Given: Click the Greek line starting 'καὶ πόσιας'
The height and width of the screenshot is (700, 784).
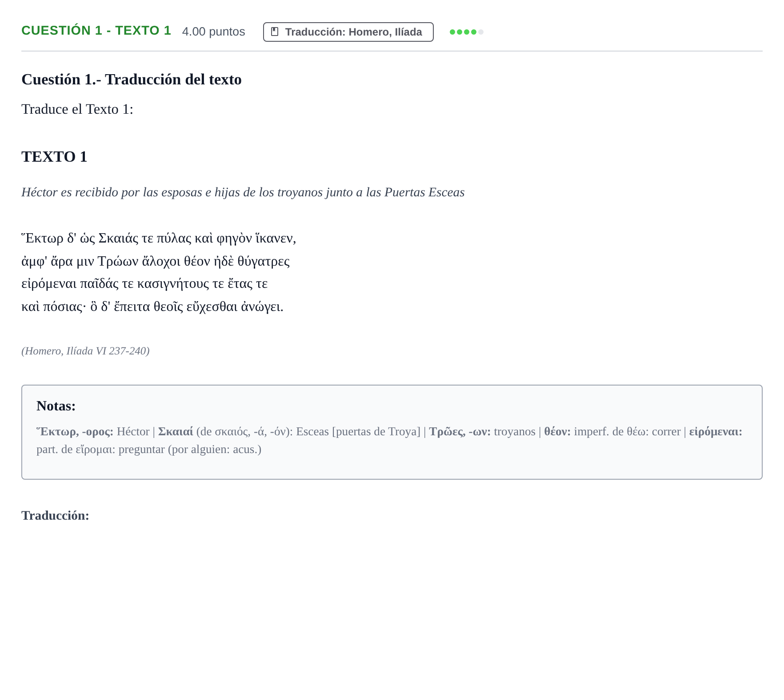Looking at the screenshot, I should (152, 307).
